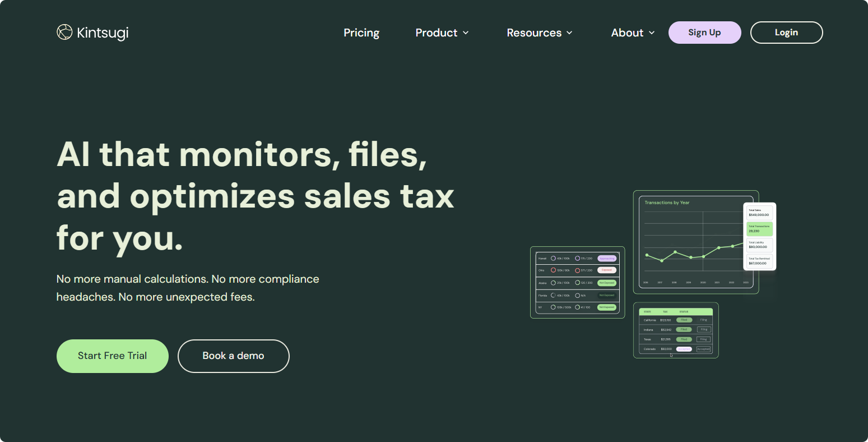Viewport: 868px width, 442px height.
Task: Expand the Product dropdown menu
Action: [x=442, y=33]
